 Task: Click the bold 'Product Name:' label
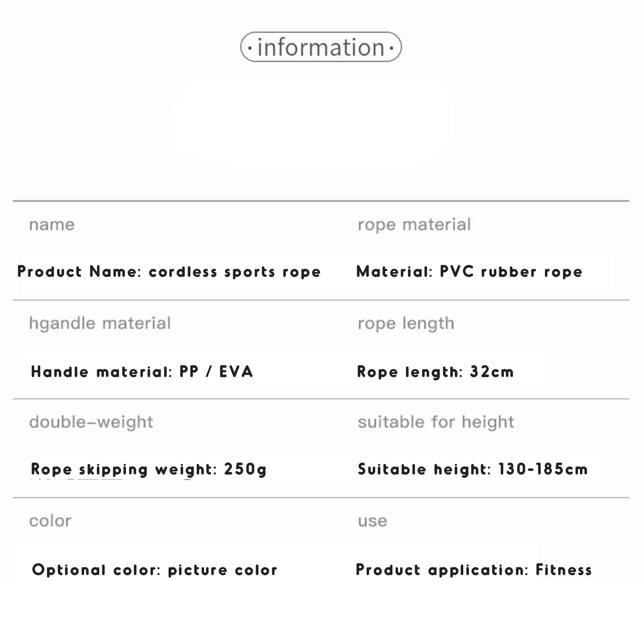79,272
